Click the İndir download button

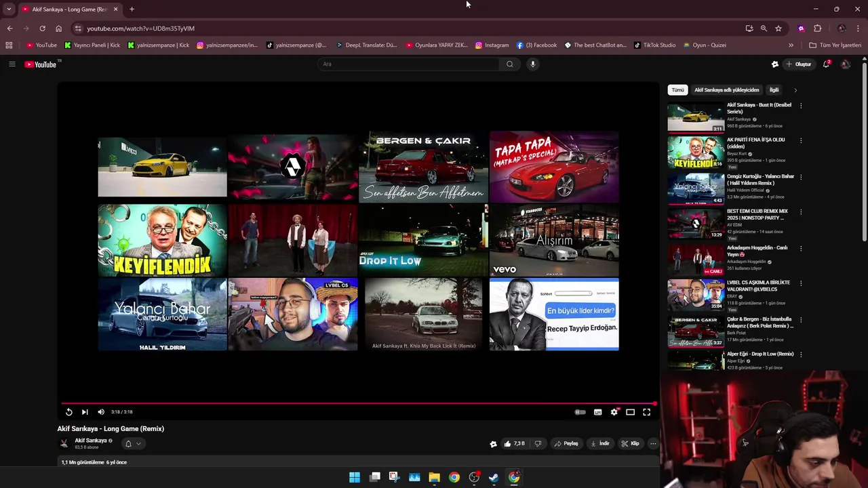click(600, 444)
